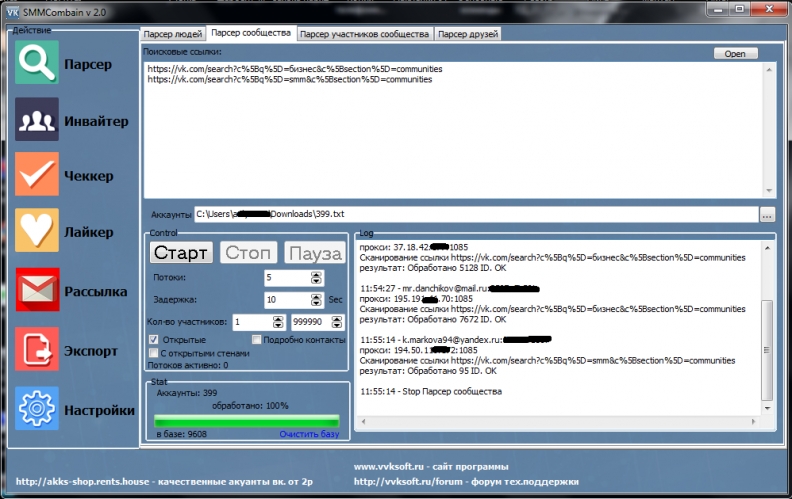Click the VK app icon in title bar
The width and height of the screenshot is (792, 499).
13,12
